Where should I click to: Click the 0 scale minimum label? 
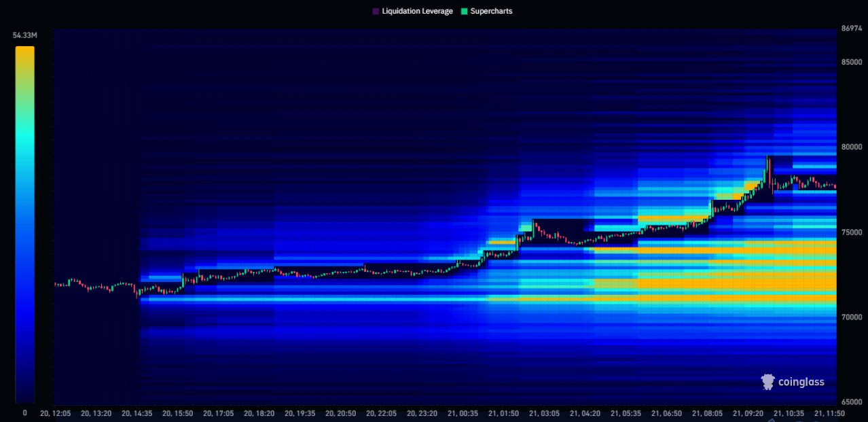click(x=25, y=412)
